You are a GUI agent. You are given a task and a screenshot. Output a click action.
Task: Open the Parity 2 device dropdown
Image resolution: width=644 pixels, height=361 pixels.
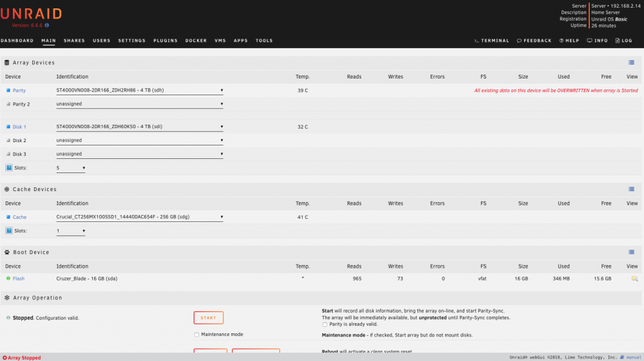140,104
